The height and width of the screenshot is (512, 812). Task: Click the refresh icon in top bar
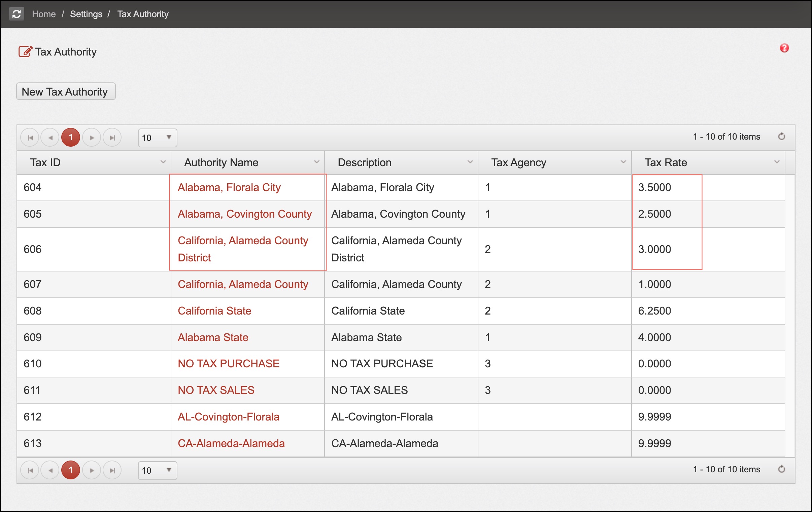coord(16,14)
